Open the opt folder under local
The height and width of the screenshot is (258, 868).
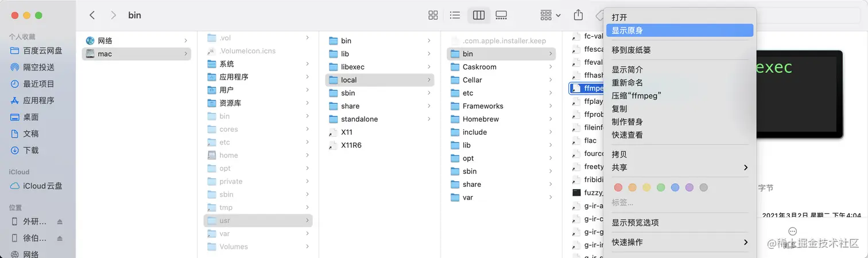pyautogui.click(x=501, y=158)
